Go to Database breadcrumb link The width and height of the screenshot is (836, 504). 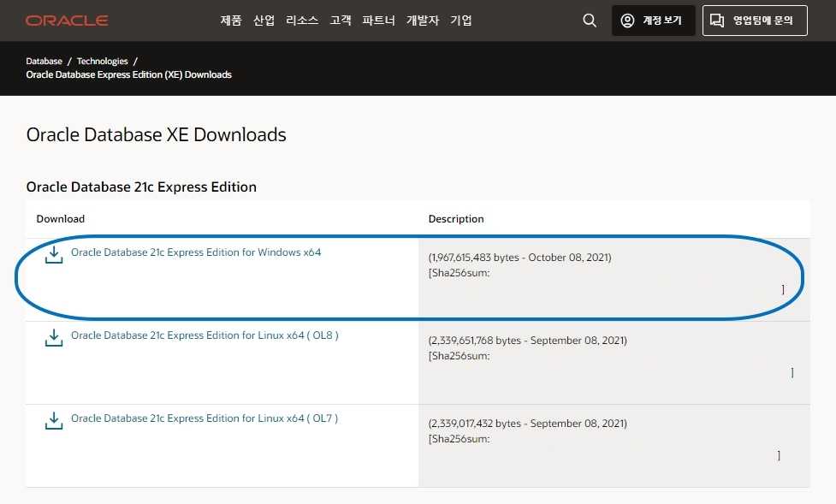click(44, 61)
